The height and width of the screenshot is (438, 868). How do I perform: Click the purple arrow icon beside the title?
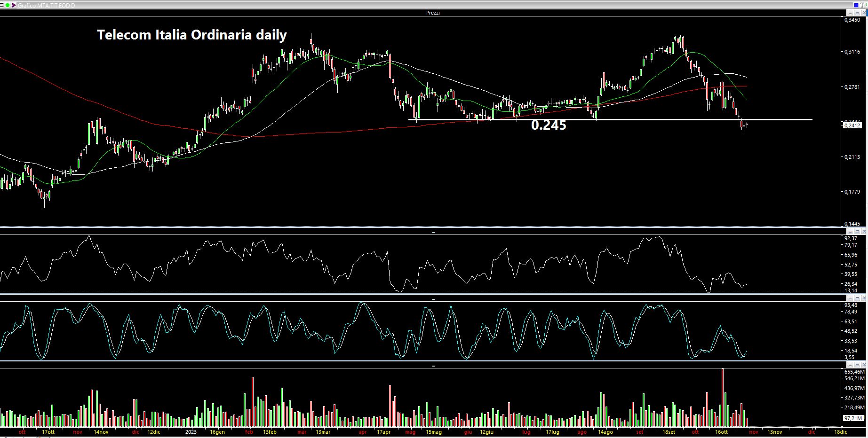tap(14, 5)
